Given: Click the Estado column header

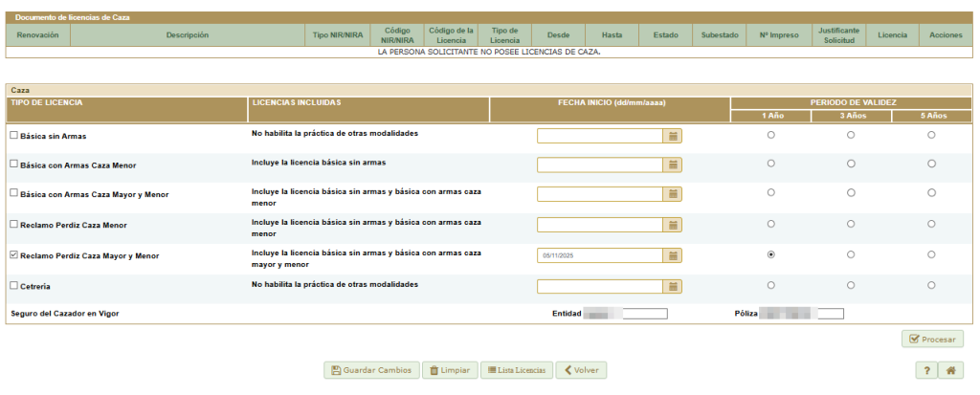Looking at the screenshot, I should [666, 35].
